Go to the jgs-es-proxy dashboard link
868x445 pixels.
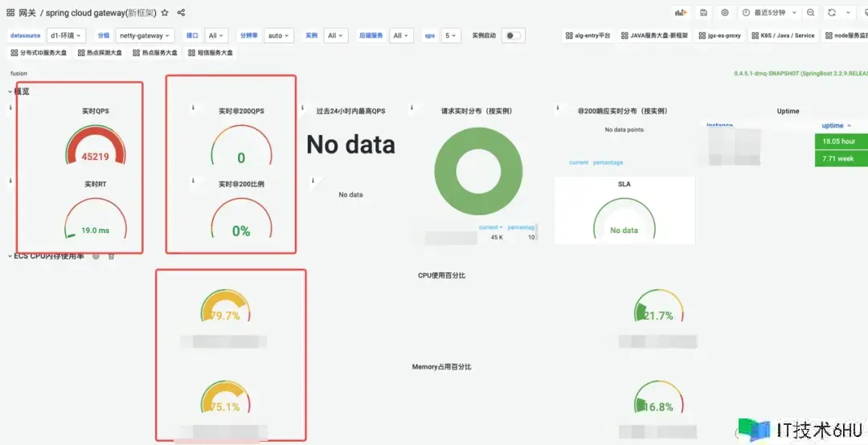[x=719, y=35]
